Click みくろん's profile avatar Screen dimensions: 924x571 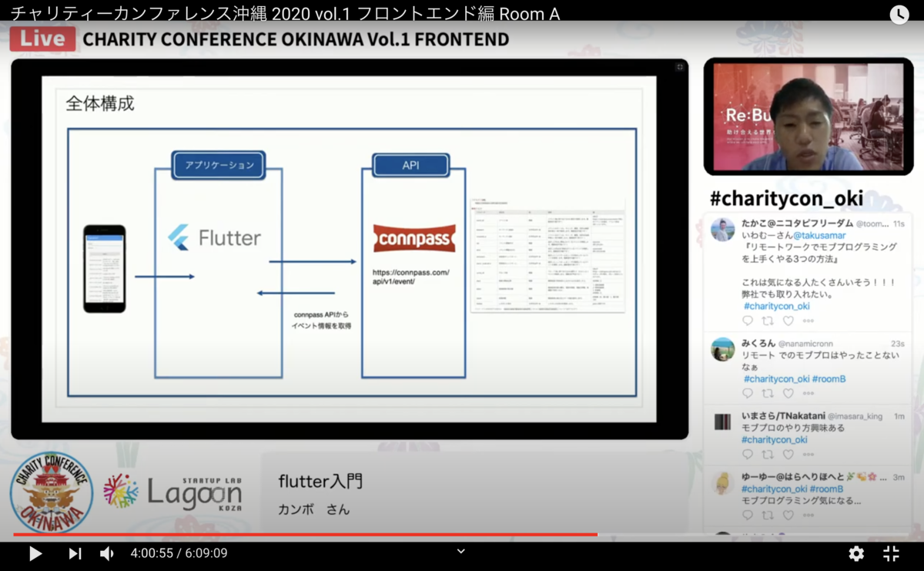723,349
